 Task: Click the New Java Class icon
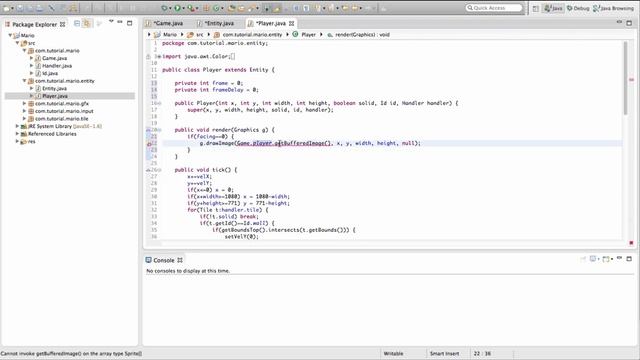216,8
